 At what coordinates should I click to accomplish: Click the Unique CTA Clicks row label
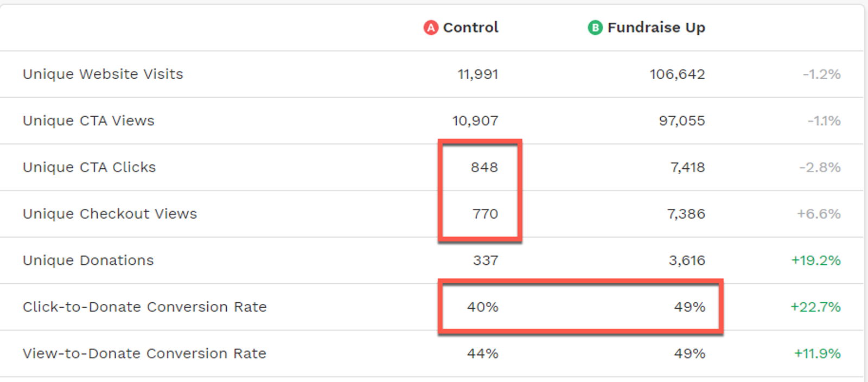[x=90, y=168]
